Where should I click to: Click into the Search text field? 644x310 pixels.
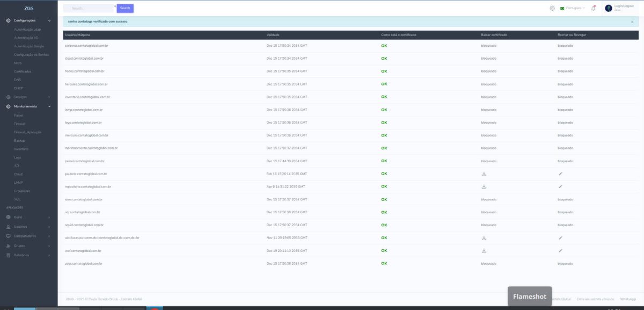click(89, 9)
